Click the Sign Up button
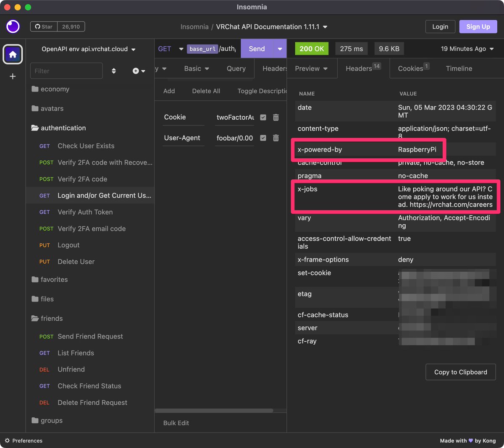The image size is (504, 448). (x=478, y=26)
